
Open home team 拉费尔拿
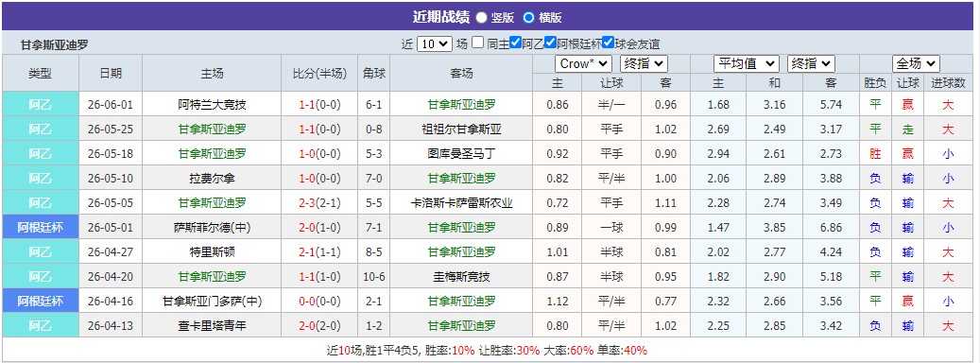212,178
